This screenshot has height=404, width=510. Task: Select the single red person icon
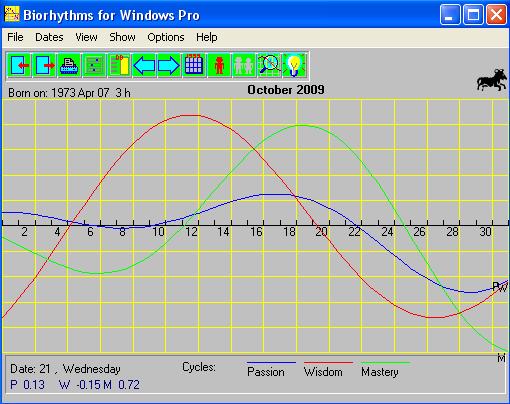pyautogui.click(x=219, y=65)
